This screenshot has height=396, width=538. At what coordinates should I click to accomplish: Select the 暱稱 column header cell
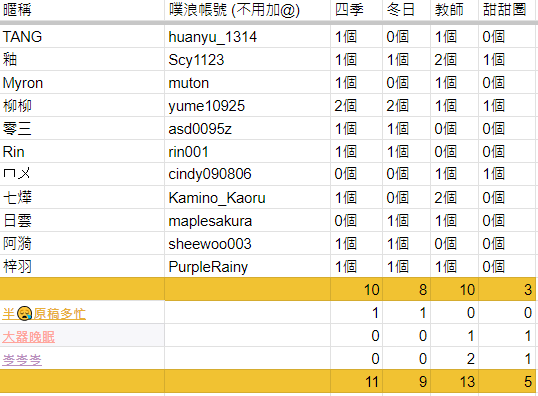tap(82, 10)
